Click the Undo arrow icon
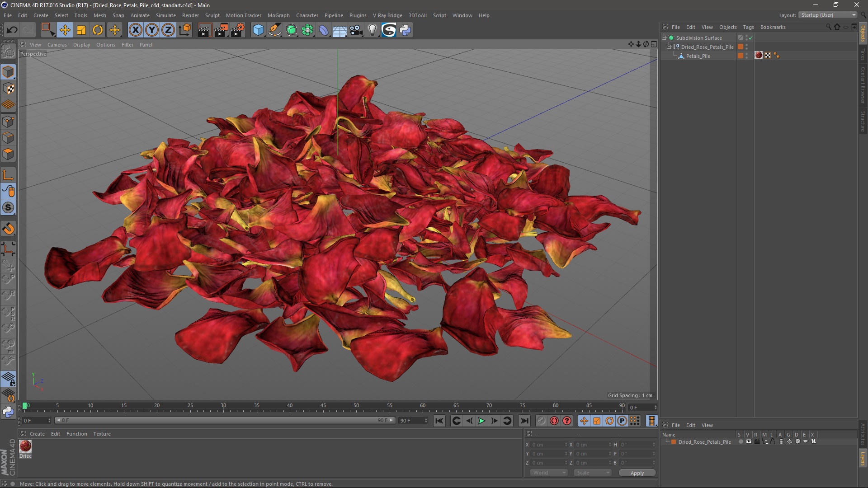This screenshot has width=868, height=488. pyautogui.click(x=12, y=30)
